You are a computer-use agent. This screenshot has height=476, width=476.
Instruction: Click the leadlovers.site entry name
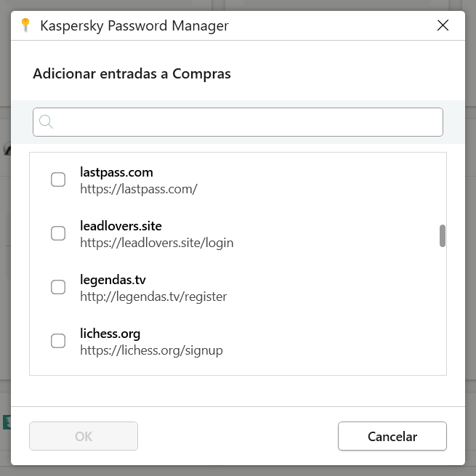tap(121, 226)
